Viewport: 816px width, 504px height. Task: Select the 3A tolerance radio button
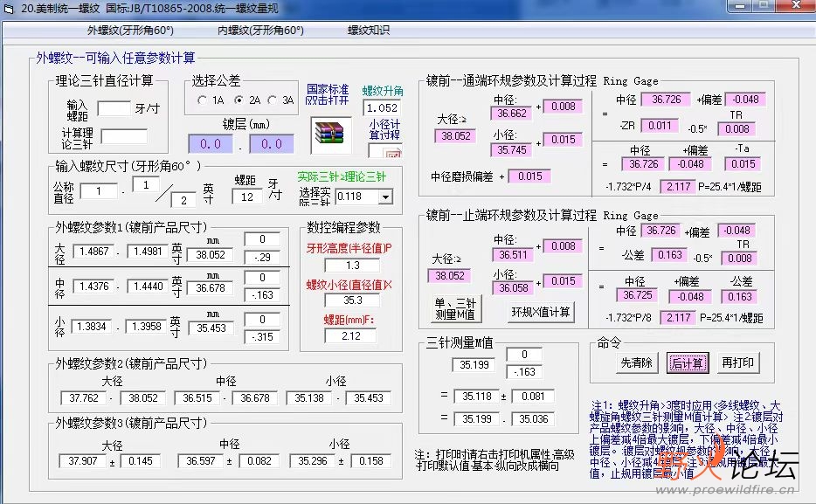click(x=273, y=100)
